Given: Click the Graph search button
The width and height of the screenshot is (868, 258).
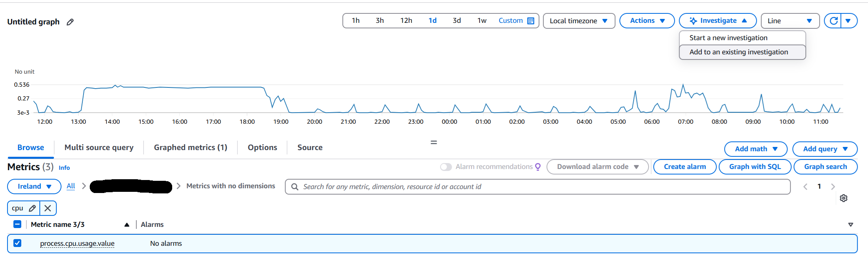Looking at the screenshot, I should 825,167.
